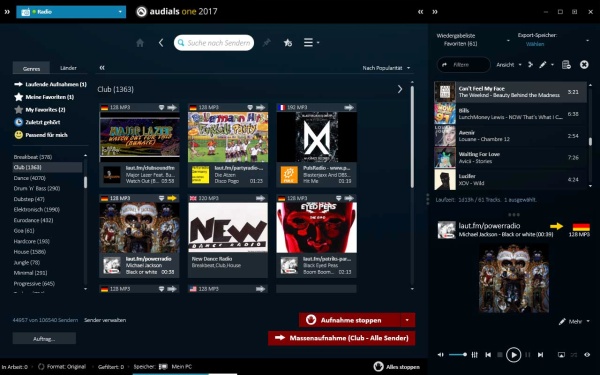Open 'My Favorites (2)' list
The image size is (600, 375).
(40, 109)
